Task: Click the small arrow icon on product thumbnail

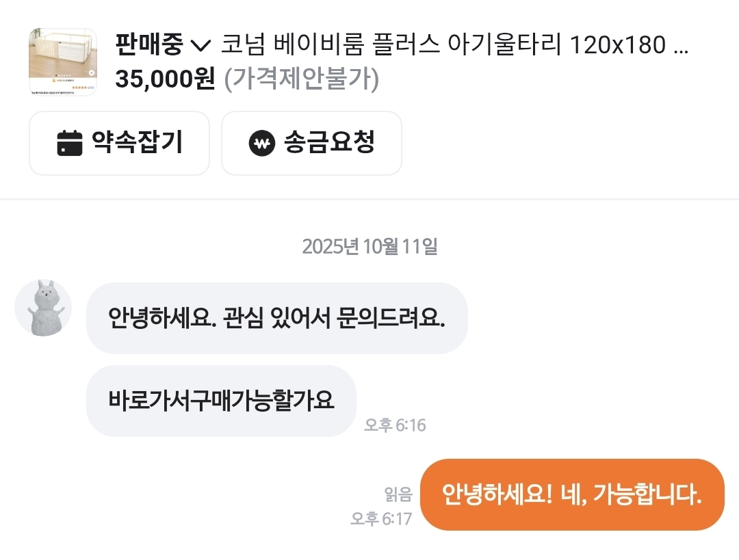Action: [91, 73]
